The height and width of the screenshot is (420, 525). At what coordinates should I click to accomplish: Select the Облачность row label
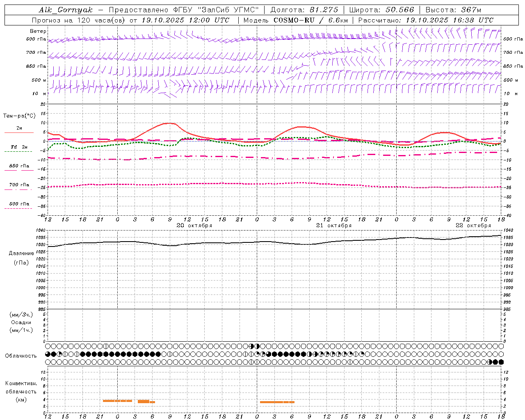coord(21,356)
